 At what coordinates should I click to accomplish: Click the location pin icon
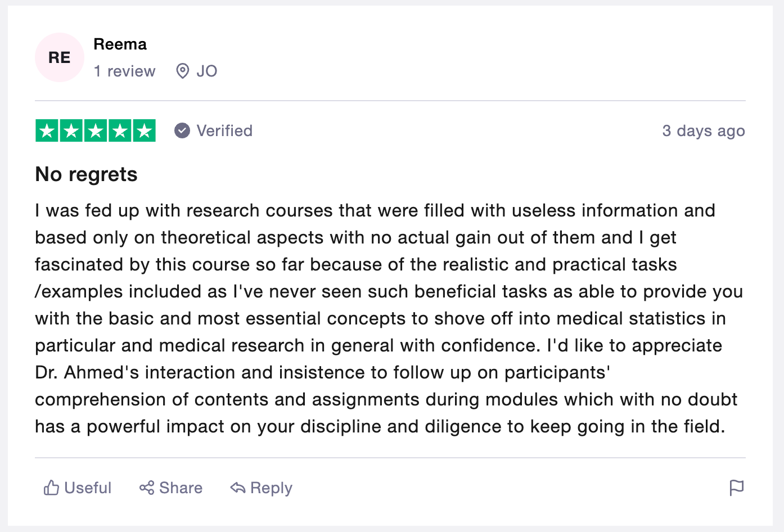[182, 71]
